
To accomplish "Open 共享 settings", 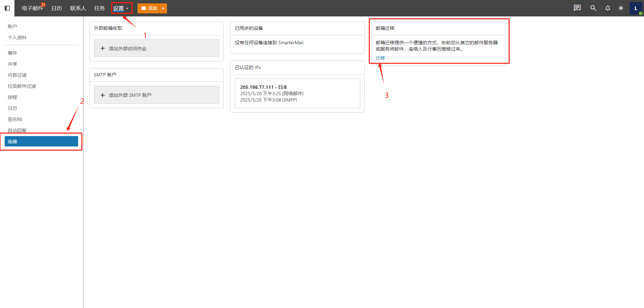I will (12, 64).
